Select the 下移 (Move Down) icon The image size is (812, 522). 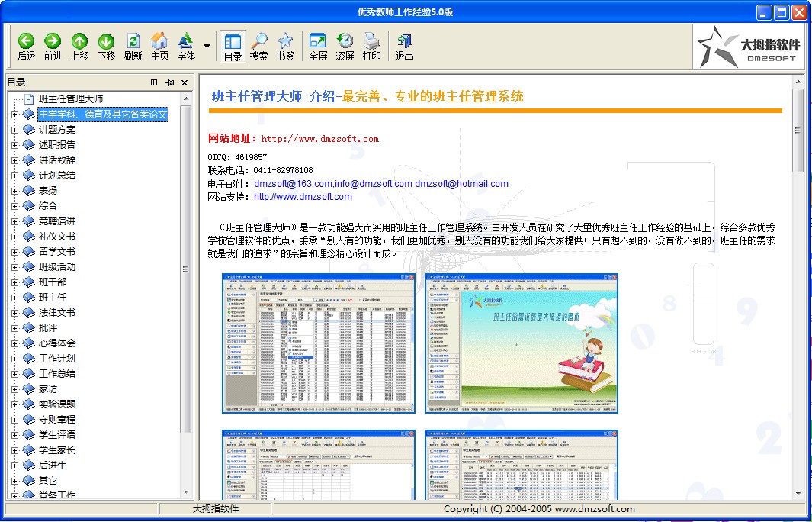click(x=106, y=46)
